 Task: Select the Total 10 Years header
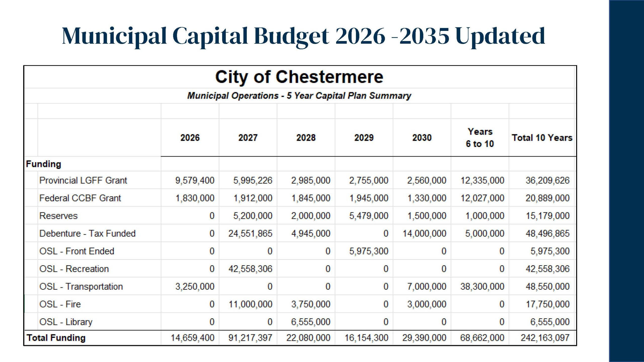[542, 138]
